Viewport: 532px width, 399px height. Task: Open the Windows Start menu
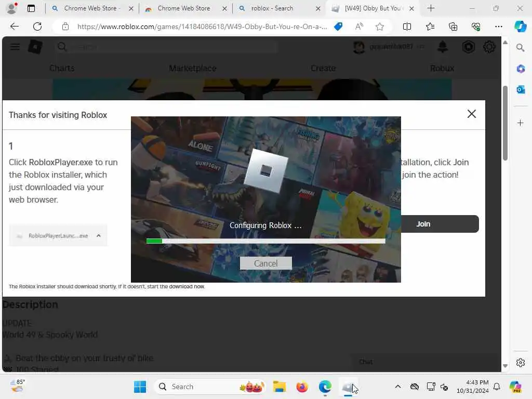coord(140,387)
